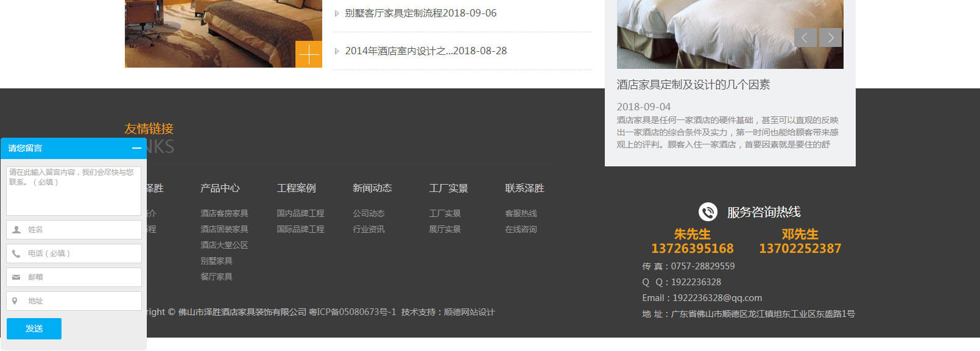980x351 pixels.
Task: Click the message content textarea
Action: point(74,191)
